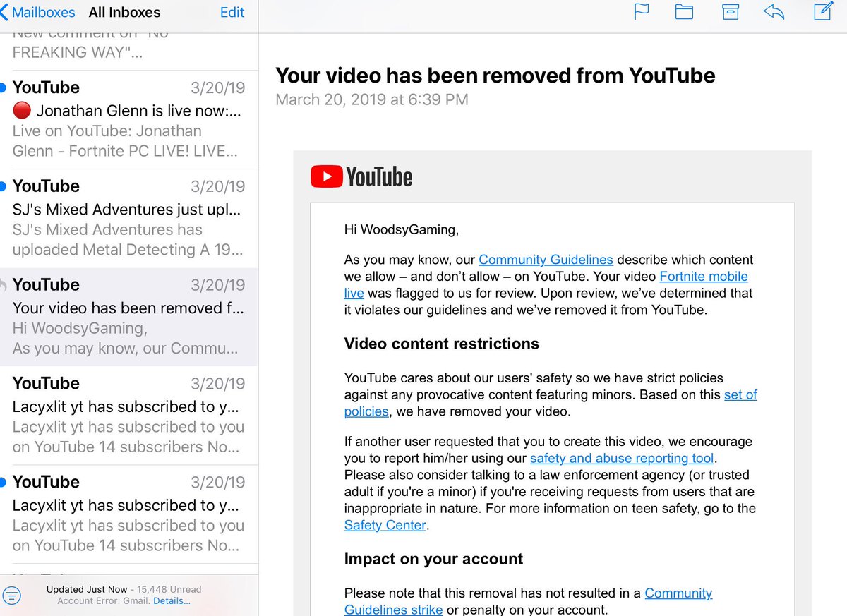This screenshot has width=847, height=616.
Task: Open the set of policies link
Action: [x=551, y=403]
